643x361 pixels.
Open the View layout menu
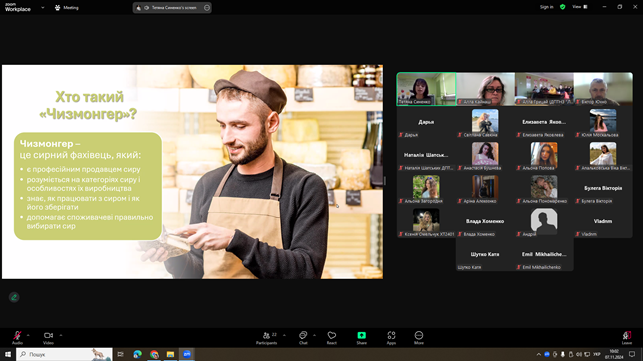pos(579,7)
